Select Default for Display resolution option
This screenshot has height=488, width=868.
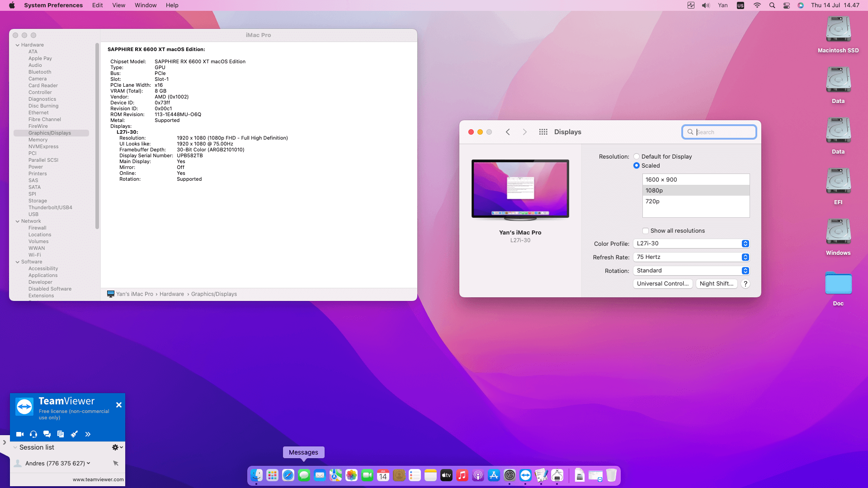(x=637, y=157)
